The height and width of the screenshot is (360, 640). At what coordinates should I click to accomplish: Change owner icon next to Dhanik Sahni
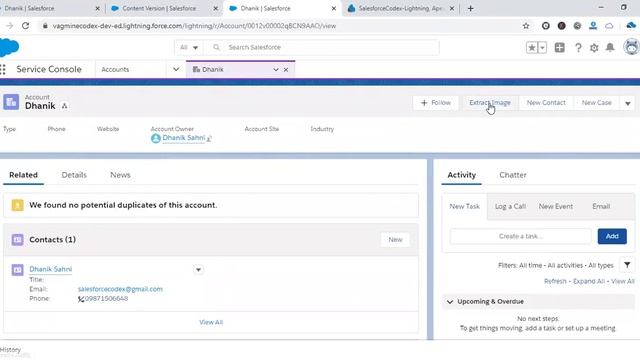coord(209,139)
